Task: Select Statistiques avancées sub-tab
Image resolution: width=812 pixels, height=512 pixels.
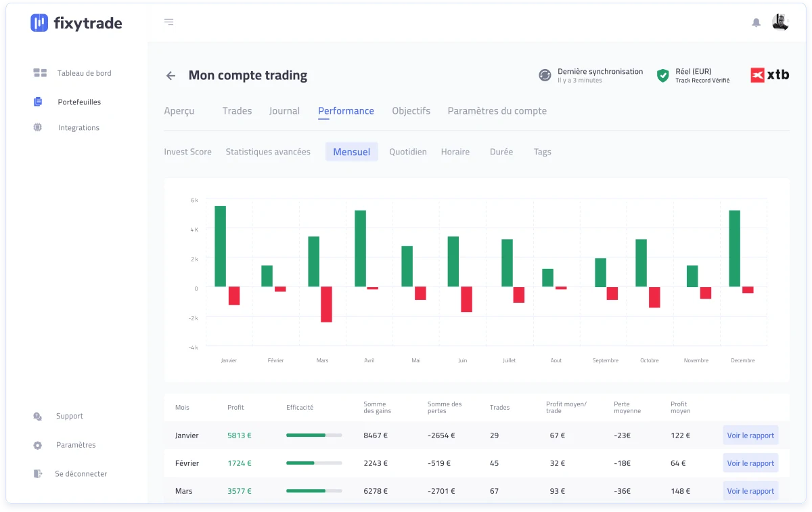Action: (x=268, y=152)
